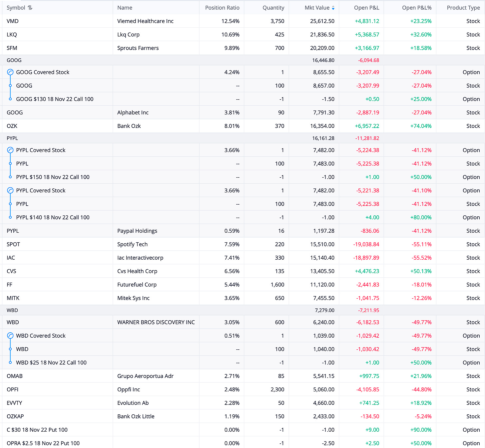
Task: Click the Sprouts Farmers name
Action: pos(138,48)
